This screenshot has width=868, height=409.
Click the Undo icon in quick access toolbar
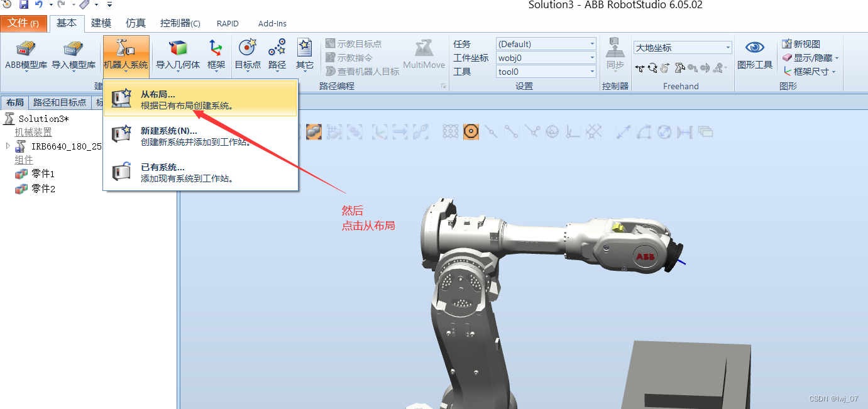pyautogui.click(x=39, y=5)
